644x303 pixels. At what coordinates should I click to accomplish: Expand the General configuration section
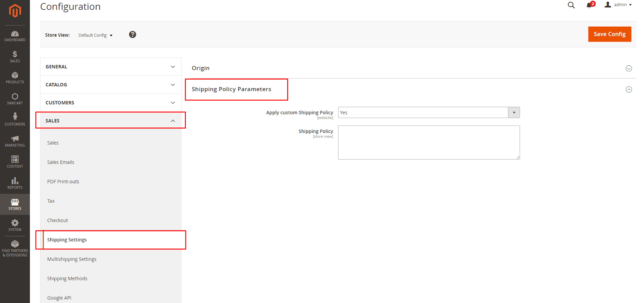click(x=111, y=66)
